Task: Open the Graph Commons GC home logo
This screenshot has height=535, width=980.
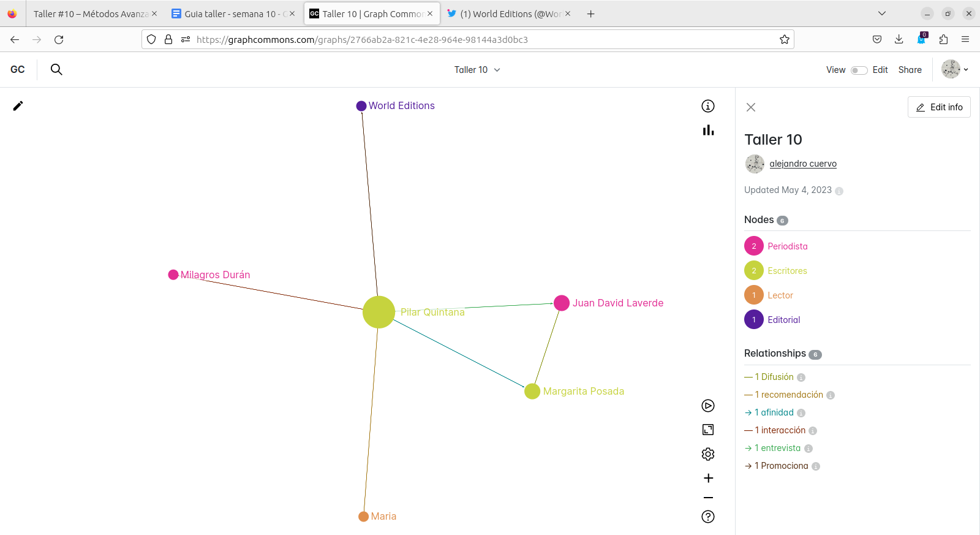Action: coord(18,70)
